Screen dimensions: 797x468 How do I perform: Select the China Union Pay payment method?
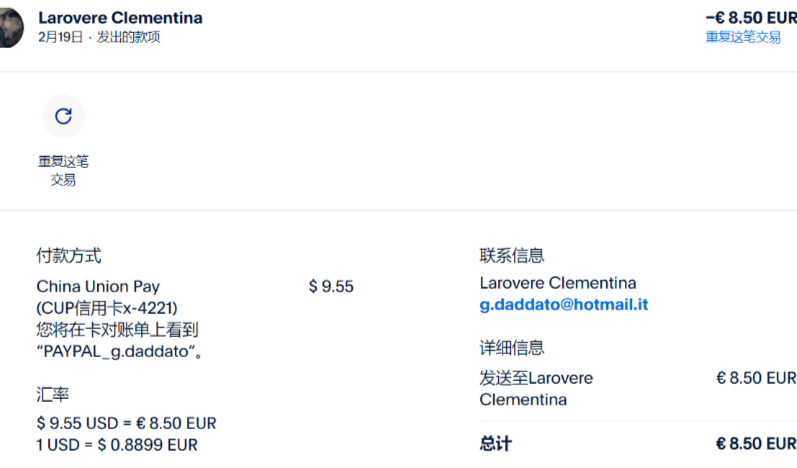[x=98, y=287]
